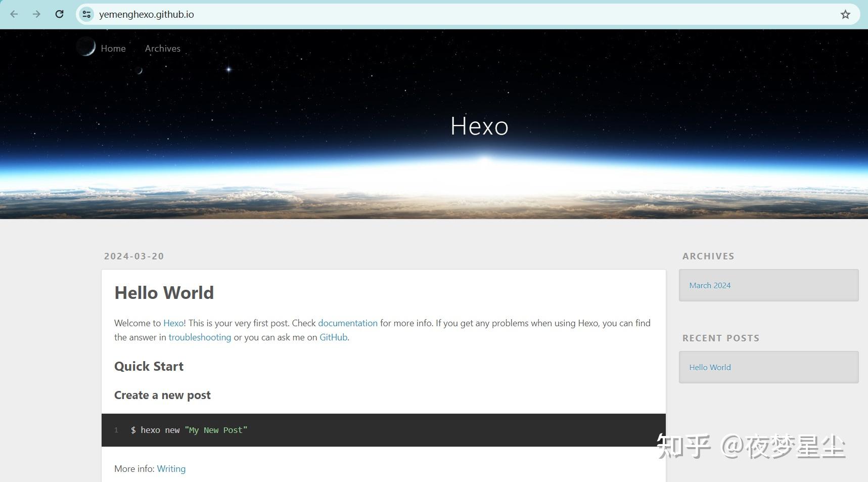Viewport: 868px width, 482px height.
Task: Open the Hello World post title
Action: (164, 292)
